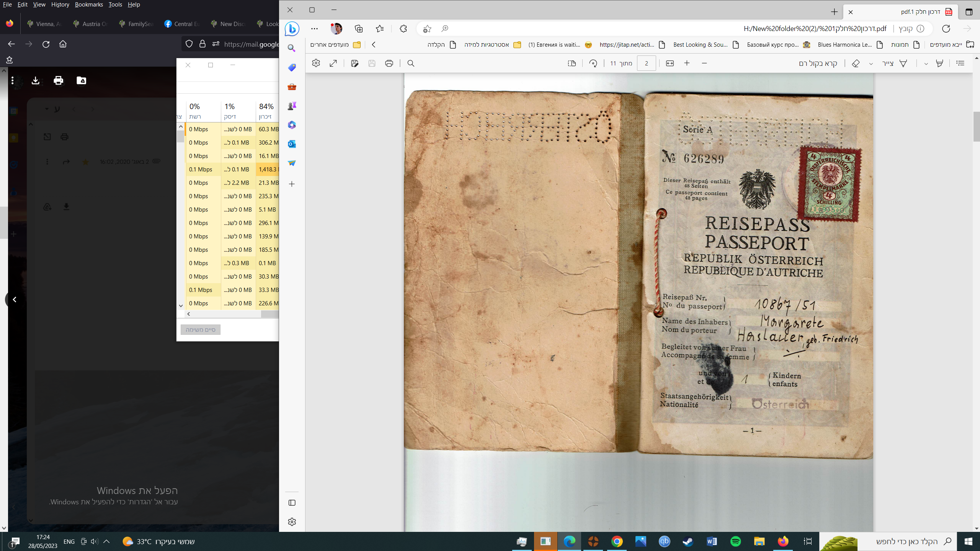
Task: Select the PDF eraser tool
Action: [x=856, y=64]
